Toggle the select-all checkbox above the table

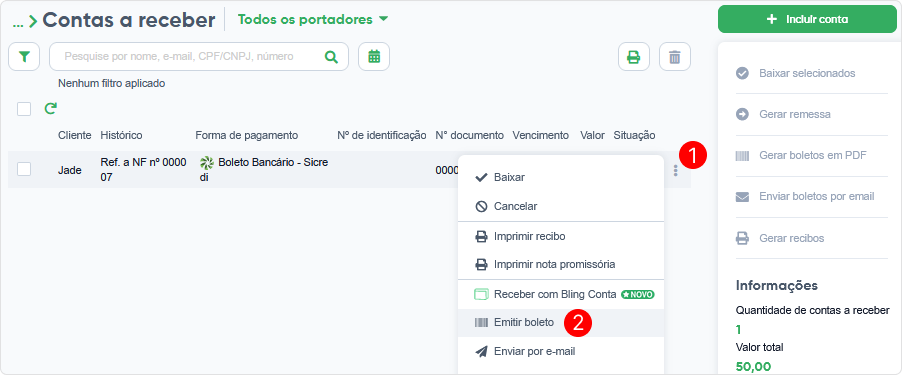tap(24, 109)
